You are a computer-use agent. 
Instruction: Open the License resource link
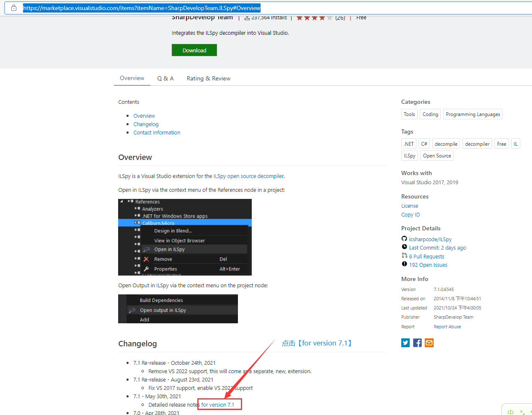[410, 206]
